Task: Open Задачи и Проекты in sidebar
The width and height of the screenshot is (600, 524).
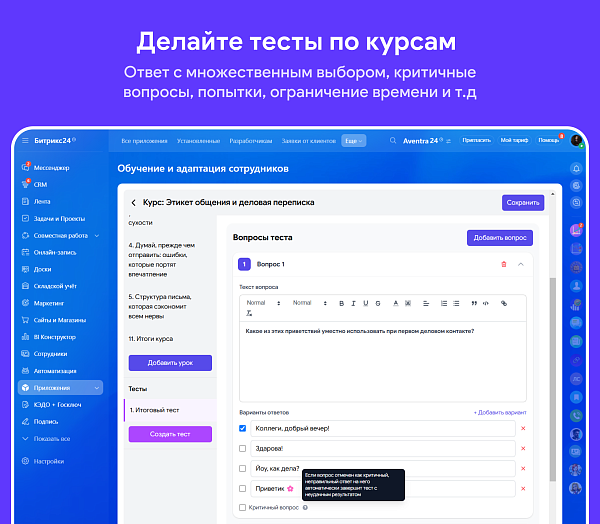Action: 59,219
